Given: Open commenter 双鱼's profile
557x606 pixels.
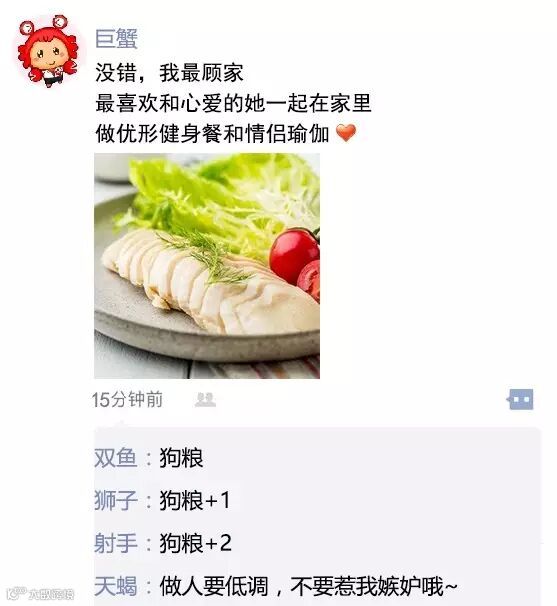Looking at the screenshot, I should tap(116, 458).
